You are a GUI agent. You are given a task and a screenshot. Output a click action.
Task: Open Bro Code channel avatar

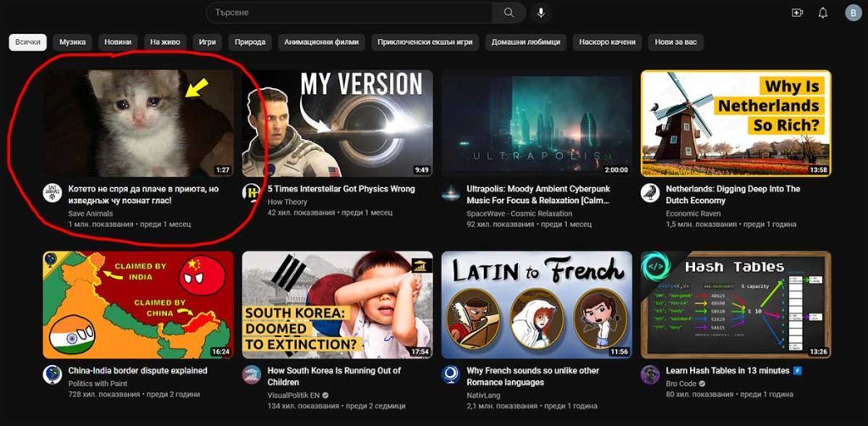point(650,374)
